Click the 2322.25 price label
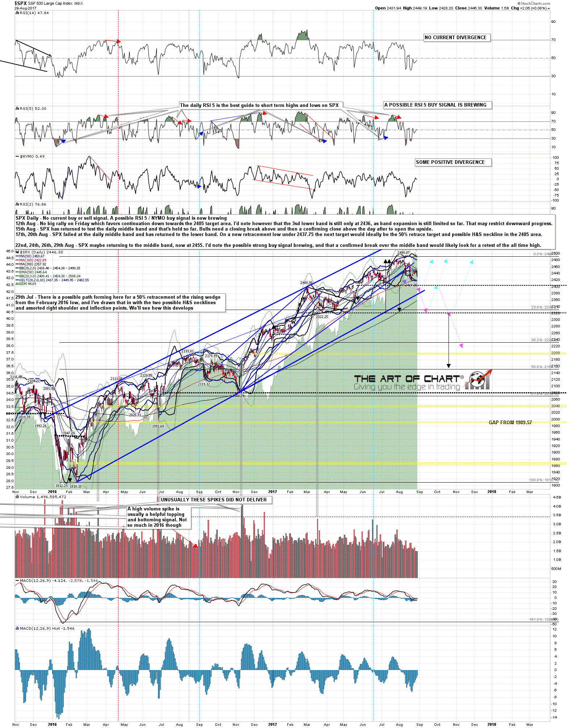 coord(322,317)
